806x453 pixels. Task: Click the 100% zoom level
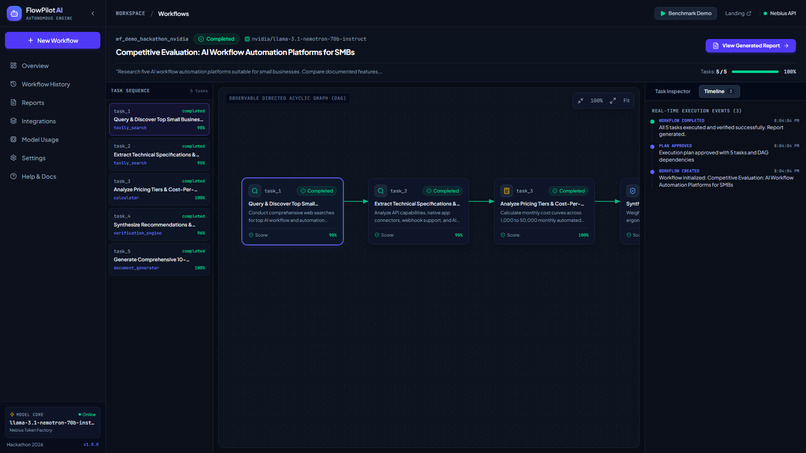tap(596, 101)
